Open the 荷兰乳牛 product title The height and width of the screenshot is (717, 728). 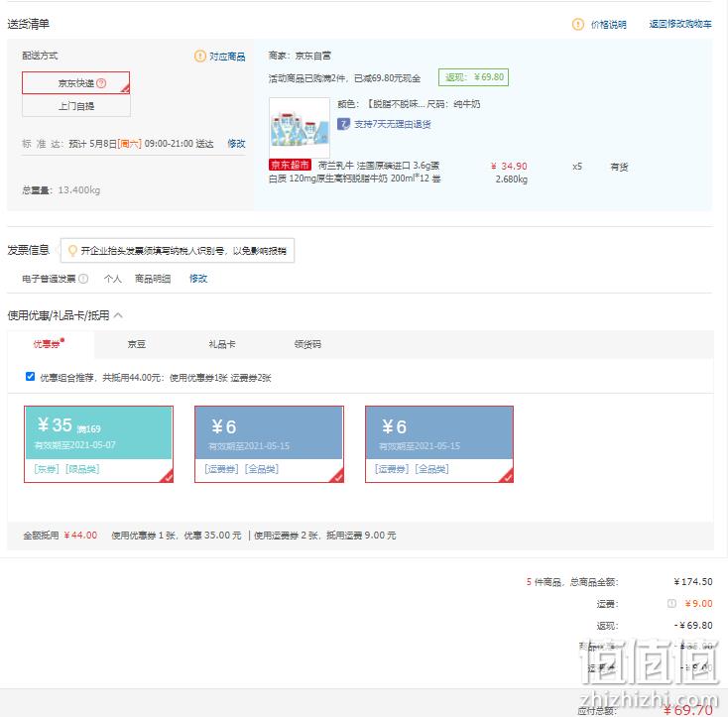[355, 172]
